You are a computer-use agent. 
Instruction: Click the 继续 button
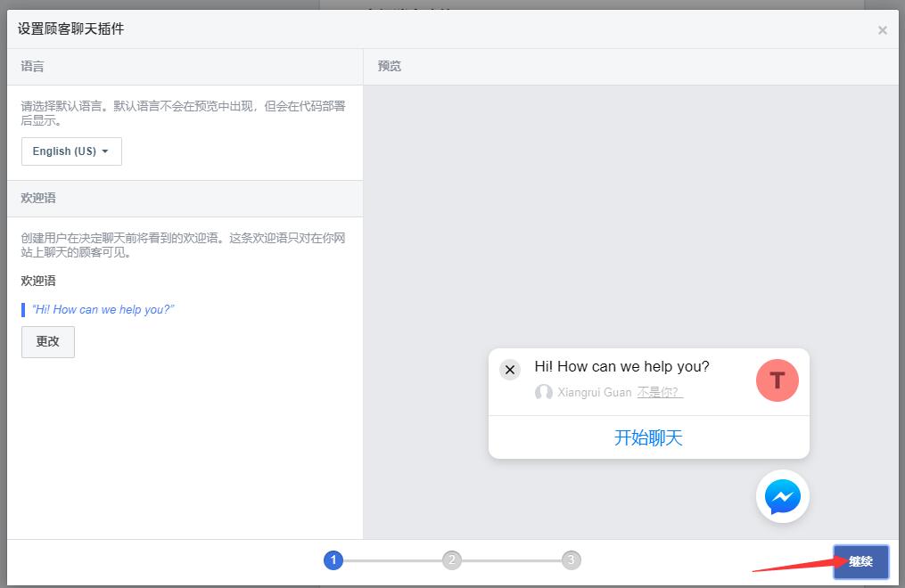[x=860, y=561]
